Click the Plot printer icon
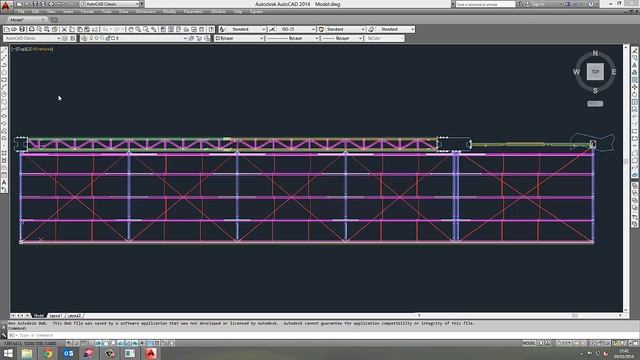Viewport: 640px width, 360px height. click(x=31, y=29)
